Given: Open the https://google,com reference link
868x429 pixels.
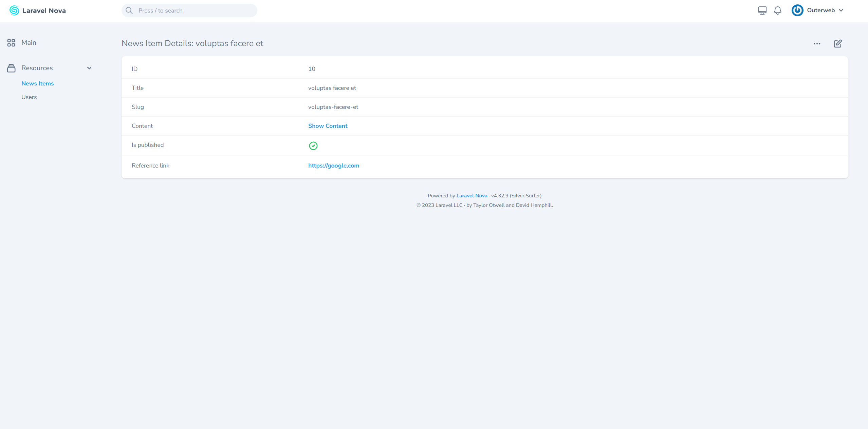Looking at the screenshot, I should pyautogui.click(x=333, y=165).
